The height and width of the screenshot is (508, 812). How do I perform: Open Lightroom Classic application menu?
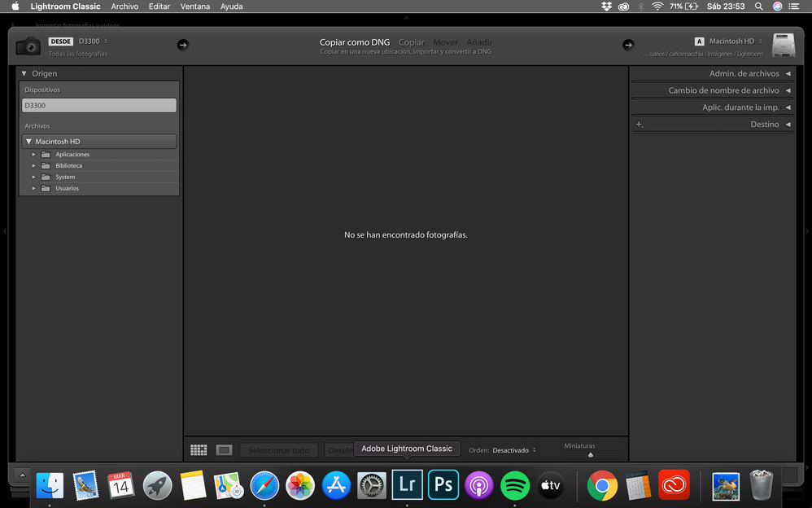click(65, 7)
